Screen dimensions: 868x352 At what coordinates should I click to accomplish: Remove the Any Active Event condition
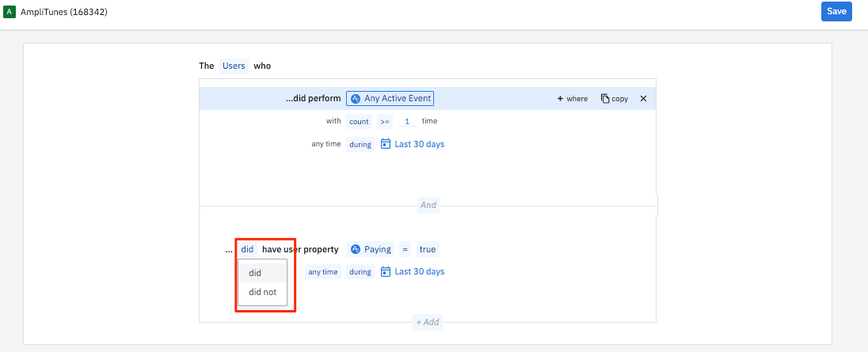[x=643, y=99]
